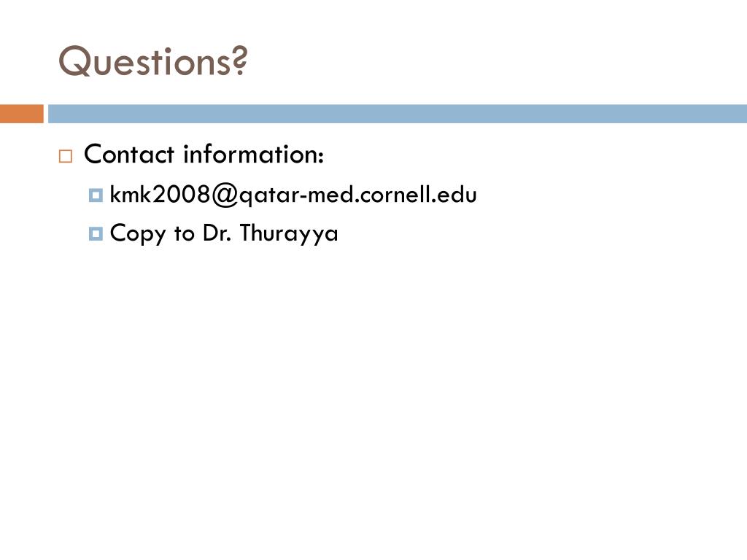The image size is (747, 560).
Task: Click the word "Copy" in the second sub-bullet
Action: 138,234
